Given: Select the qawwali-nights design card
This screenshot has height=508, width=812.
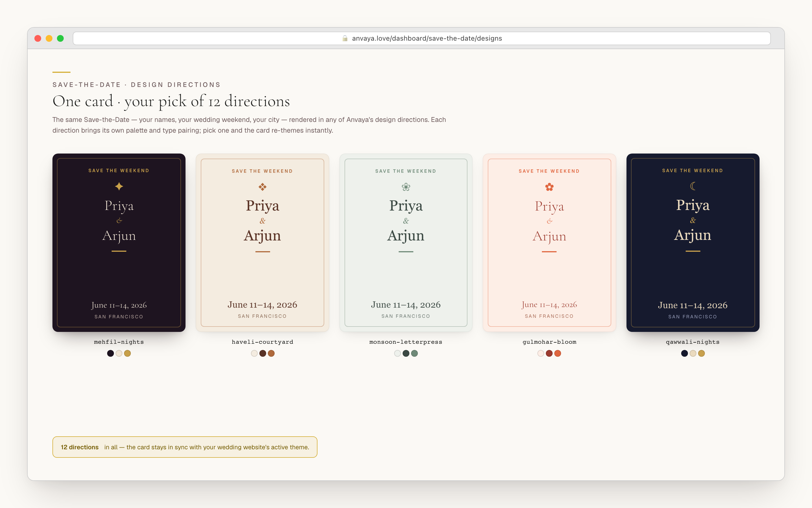Looking at the screenshot, I should pyautogui.click(x=693, y=243).
